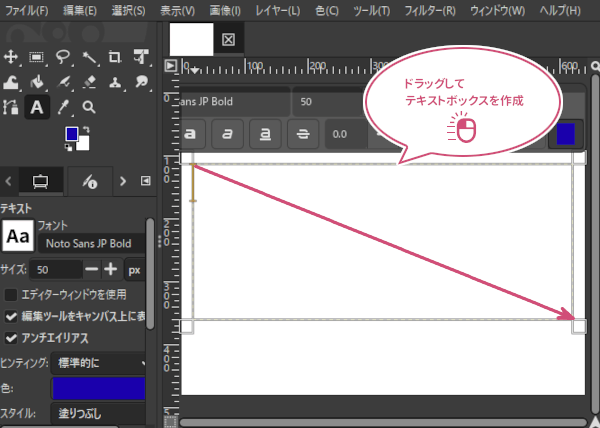Apply italic in on-canvas text editor
The image size is (600, 428).
pos(227,134)
